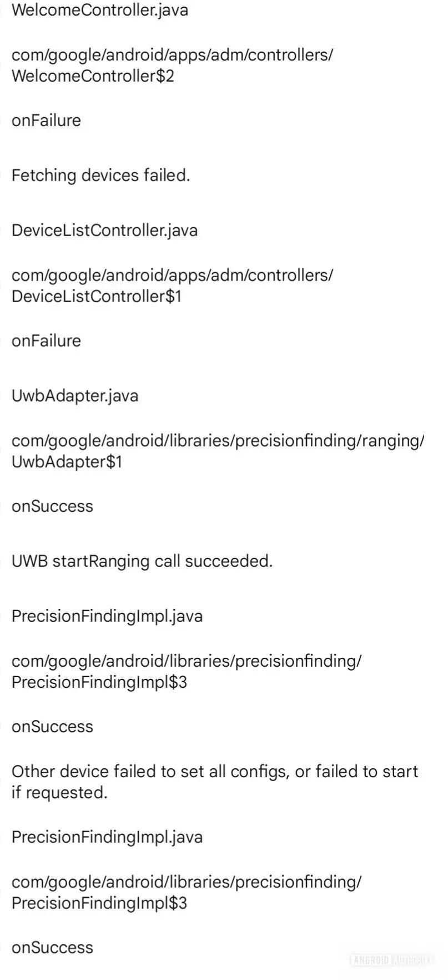Image resolution: width=448 pixels, height=980 pixels.
Task: Select the DeviceListController$1 class path
Action: pyautogui.click(x=172, y=286)
